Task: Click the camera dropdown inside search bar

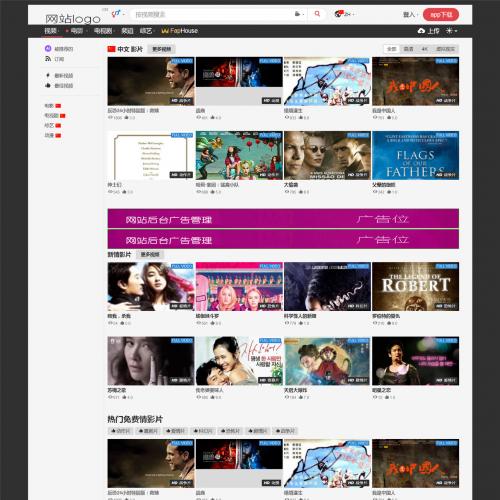Action: 299,14
